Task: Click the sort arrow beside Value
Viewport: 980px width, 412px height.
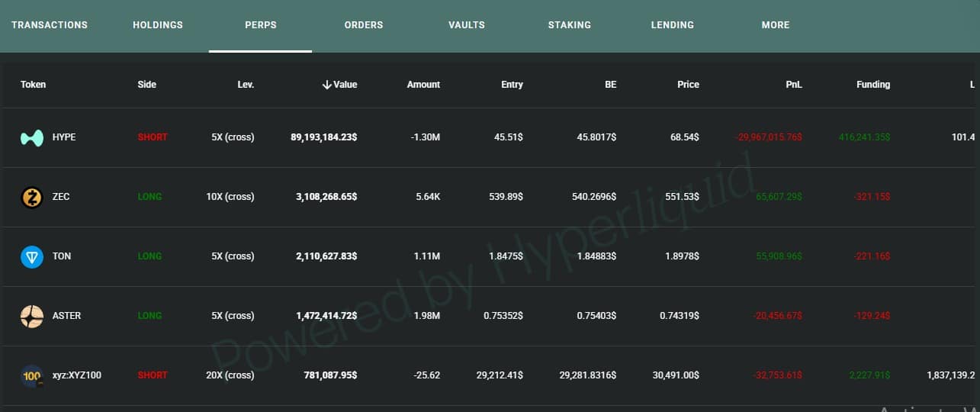Action: pyautogui.click(x=326, y=85)
